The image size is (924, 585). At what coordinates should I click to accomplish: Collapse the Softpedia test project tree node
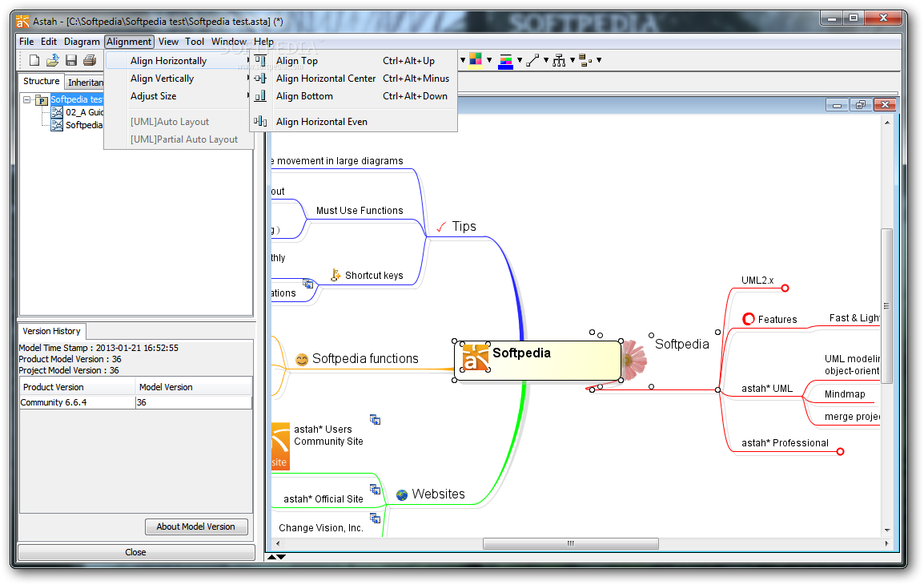[x=27, y=99]
